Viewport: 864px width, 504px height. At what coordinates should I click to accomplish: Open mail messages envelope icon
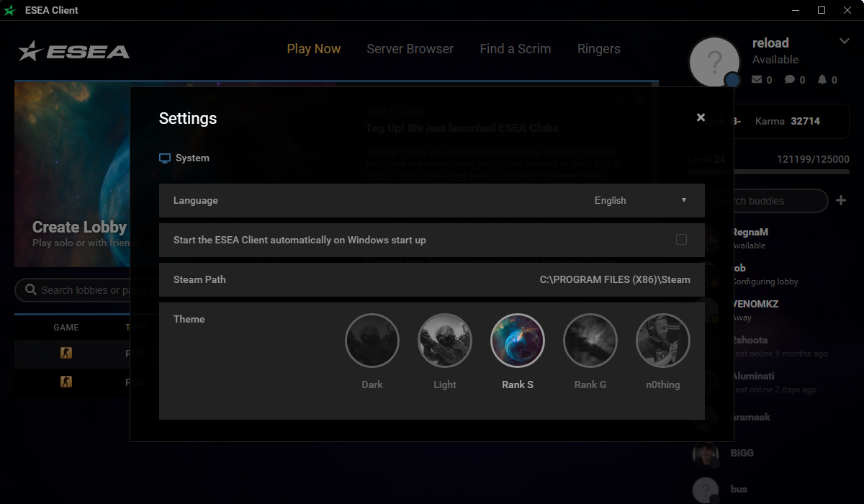point(757,80)
